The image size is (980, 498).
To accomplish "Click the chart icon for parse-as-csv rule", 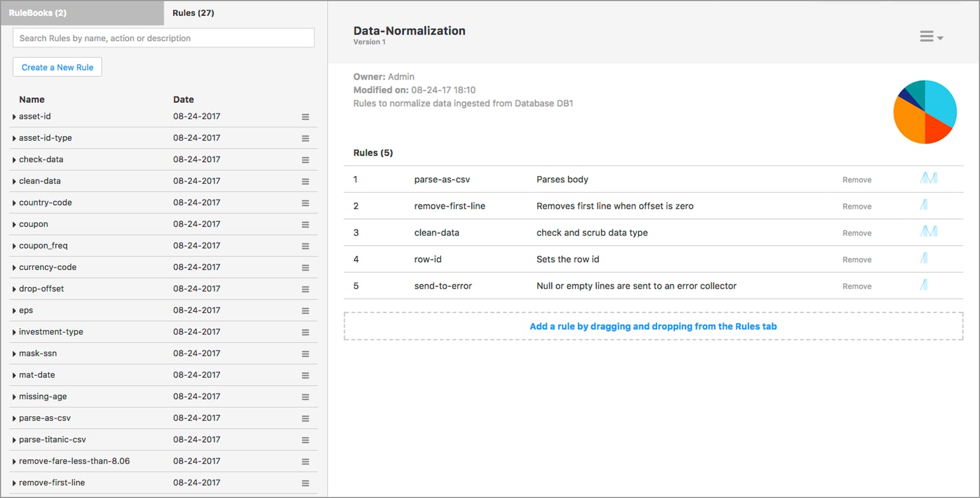I will pos(929,178).
